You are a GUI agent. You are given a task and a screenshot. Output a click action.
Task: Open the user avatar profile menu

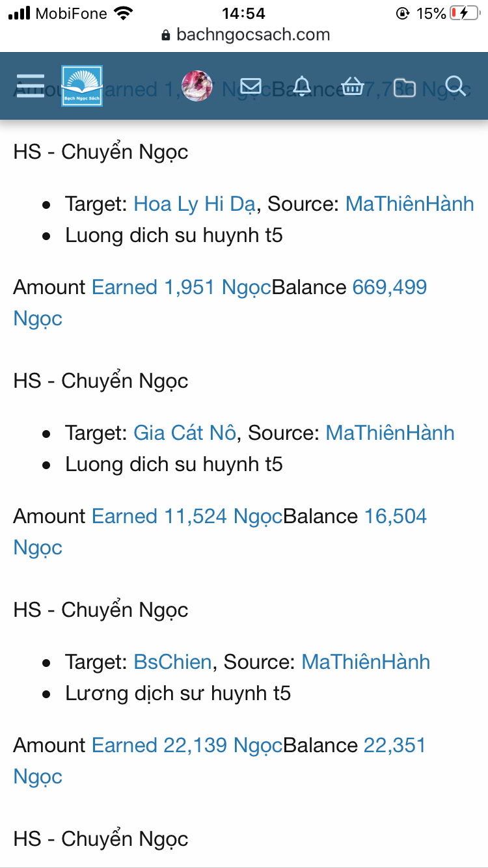click(x=197, y=86)
